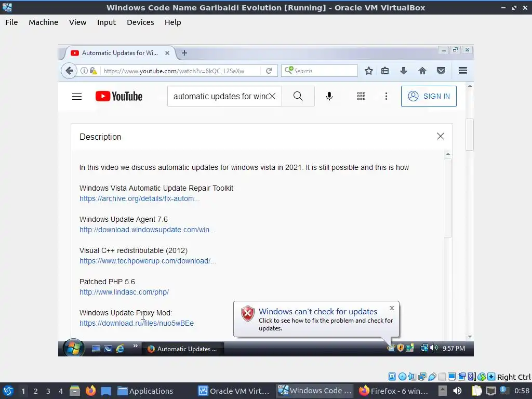The image size is (532, 399).
Task: Click the Automatic Updates Vista taskbar button
Action: tap(182, 349)
